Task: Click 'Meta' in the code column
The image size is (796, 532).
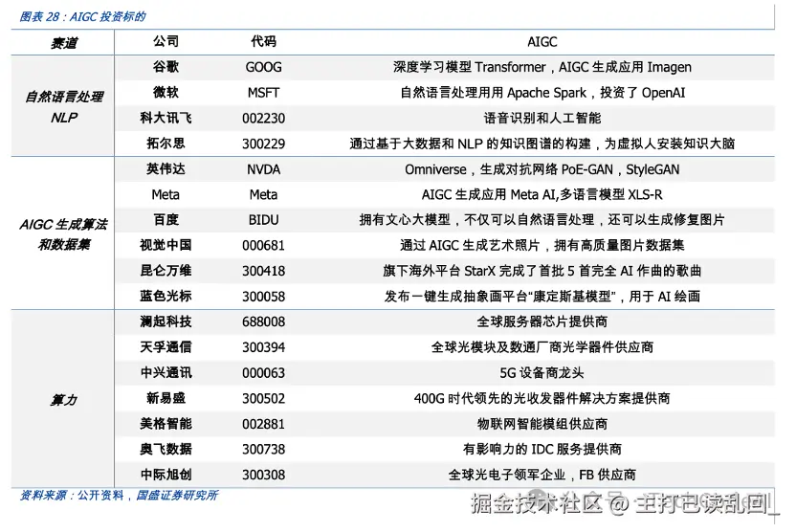Action: (263, 194)
